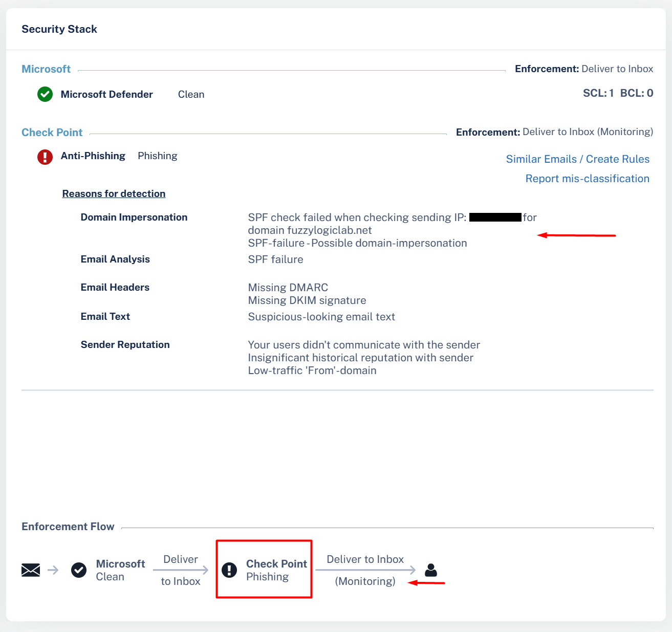Viewport: 672px width, 632px height.
Task: Click the green Microsoft Defender clean status icon
Action: [x=45, y=94]
